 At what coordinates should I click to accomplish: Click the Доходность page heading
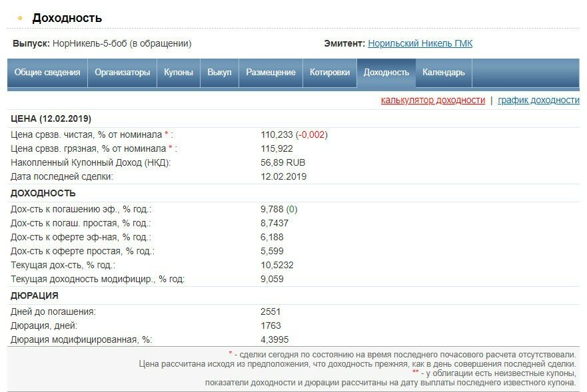[67, 18]
